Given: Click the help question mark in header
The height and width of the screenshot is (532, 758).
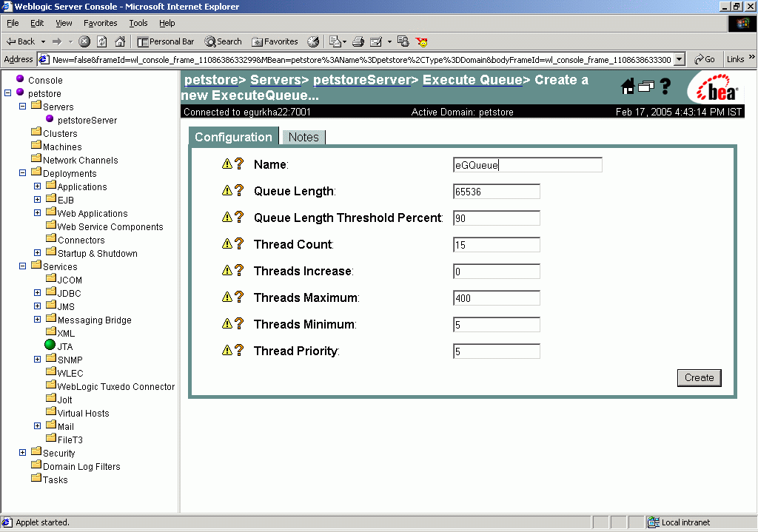Looking at the screenshot, I should coord(665,87).
